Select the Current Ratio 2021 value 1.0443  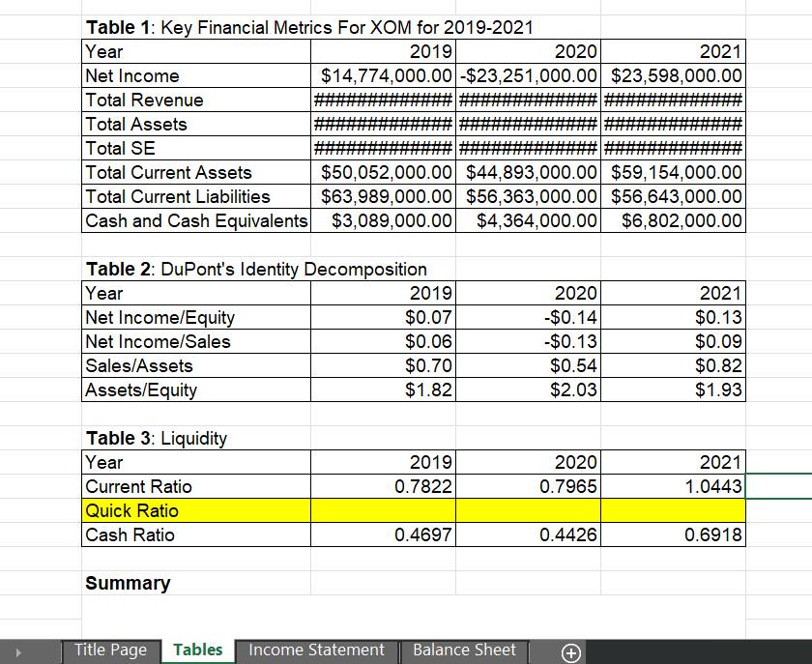pos(672,486)
